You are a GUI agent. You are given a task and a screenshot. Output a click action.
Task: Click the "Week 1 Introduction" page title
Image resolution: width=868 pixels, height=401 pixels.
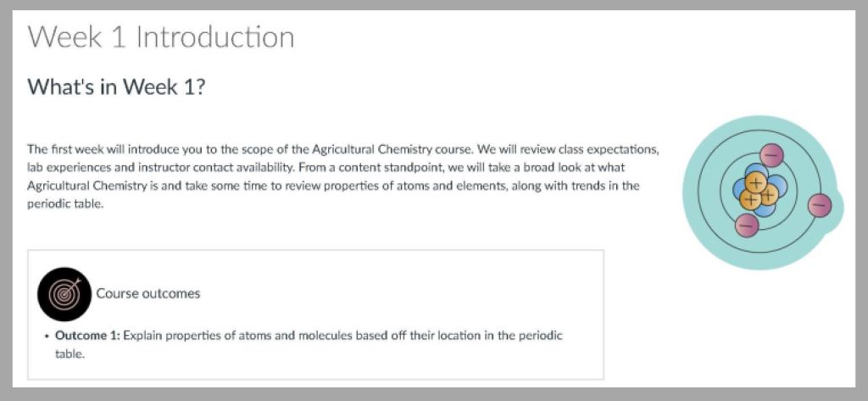tap(161, 37)
